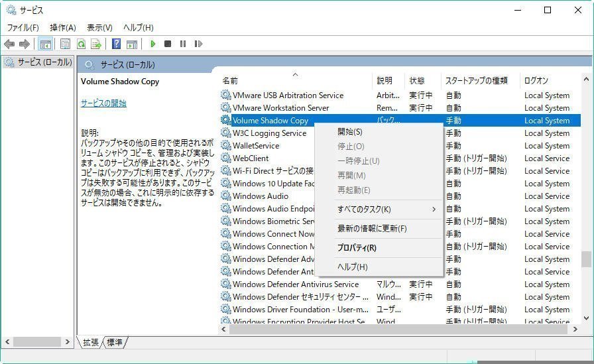The image size is (594, 364).
Task: Click the blue Help question mark icon
Action: [116, 44]
